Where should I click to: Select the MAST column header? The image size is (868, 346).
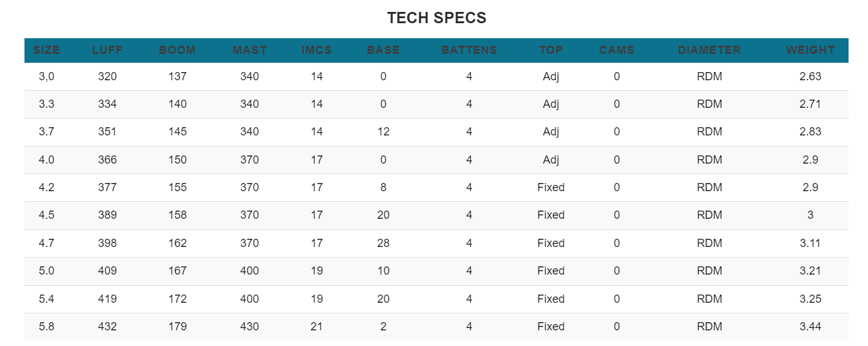pos(250,50)
